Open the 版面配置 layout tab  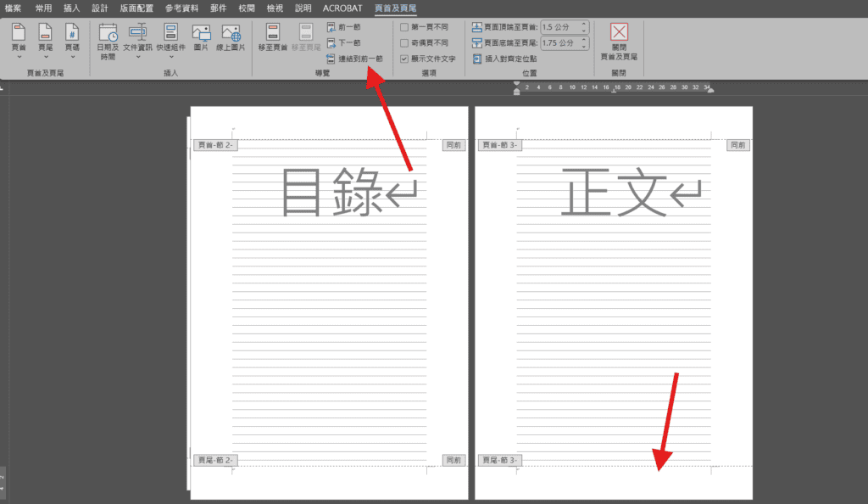(136, 8)
